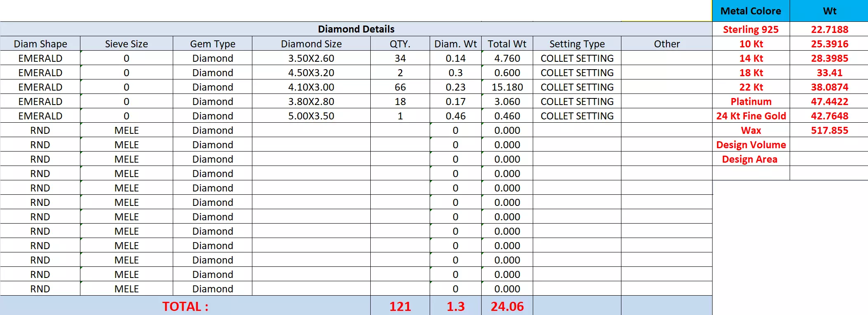The height and width of the screenshot is (315, 868).
Task: Click quantity cell showing 18
Action: (400, 101)
